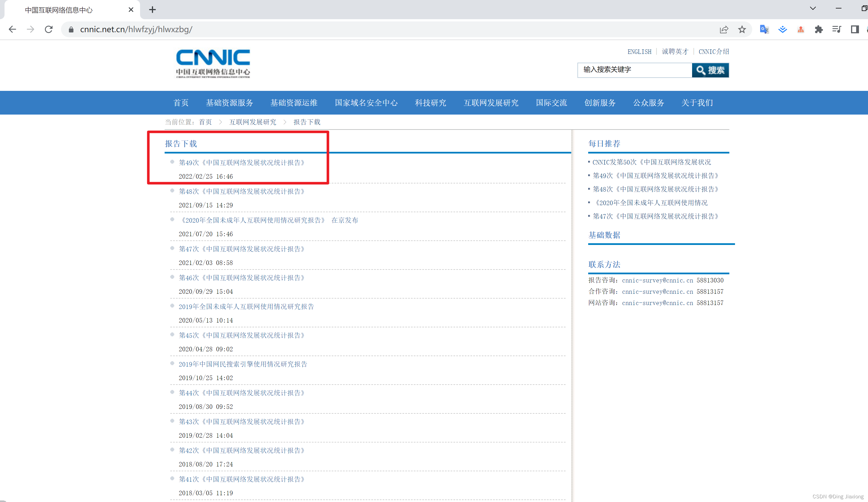Screen dimensions: 868x502
Task: Open the 基础资源服务 navigation menu
Action: coord(229,103)
